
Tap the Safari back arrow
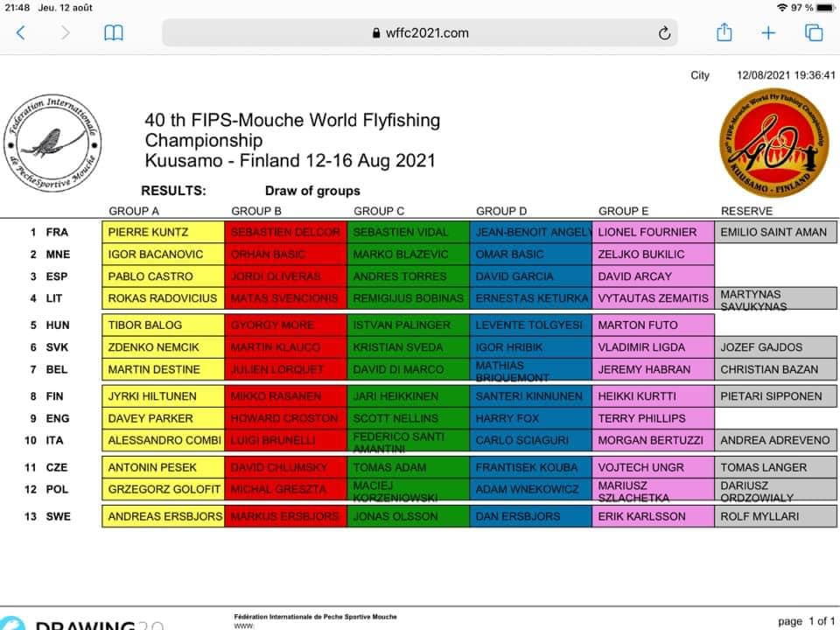(21, 33)
